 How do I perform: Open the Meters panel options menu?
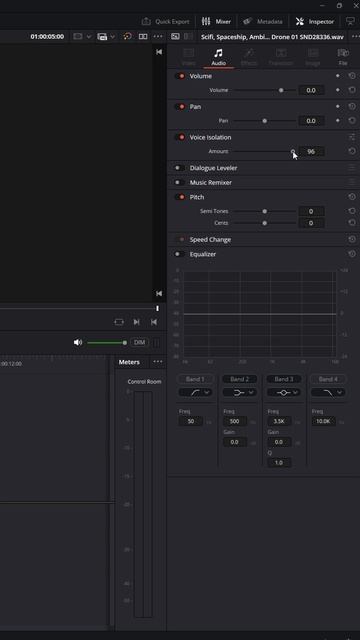[158, 362]
